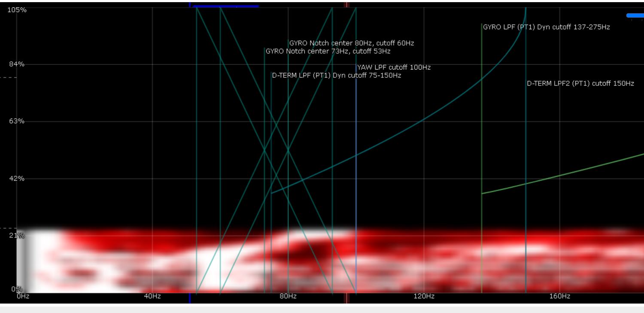Click the D-TERM LPF (PT1) Dyn cutoff 75-150Hz label
Screen dimensions: 644x313
(337, 76)
